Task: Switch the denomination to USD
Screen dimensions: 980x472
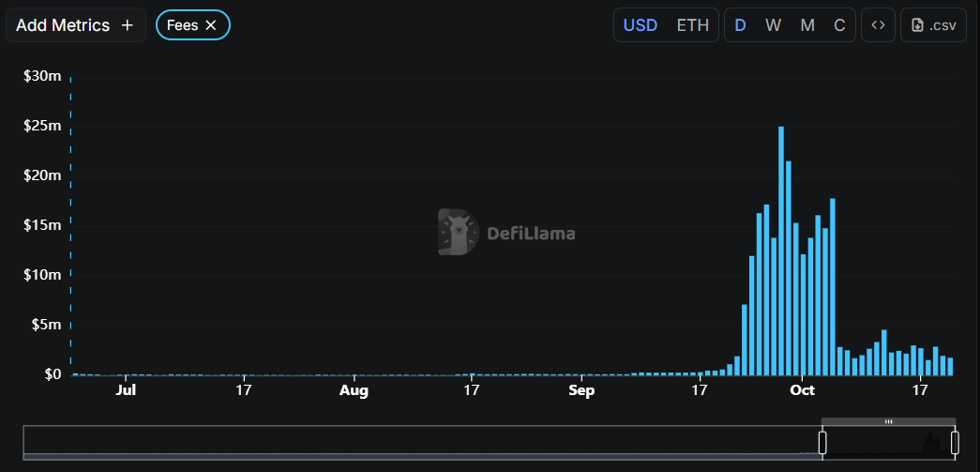Action: click(641, 25)
